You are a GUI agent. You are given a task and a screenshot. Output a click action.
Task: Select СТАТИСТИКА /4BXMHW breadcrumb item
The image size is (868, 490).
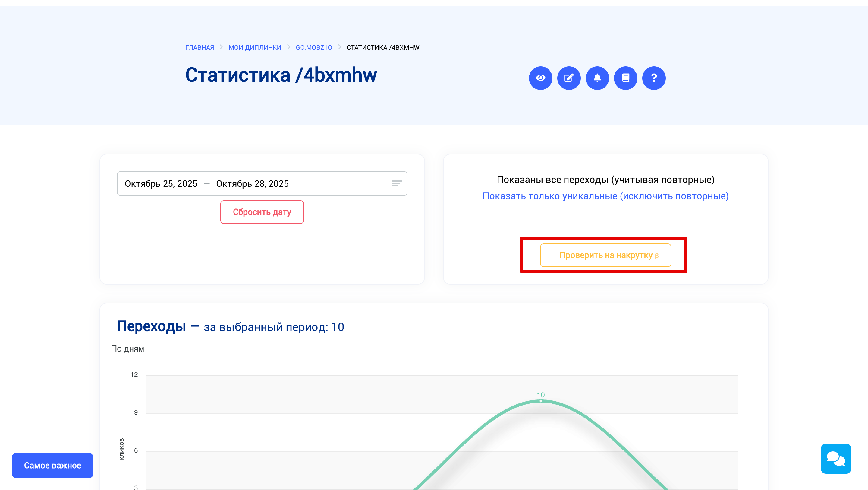click(x=382, y=47)
